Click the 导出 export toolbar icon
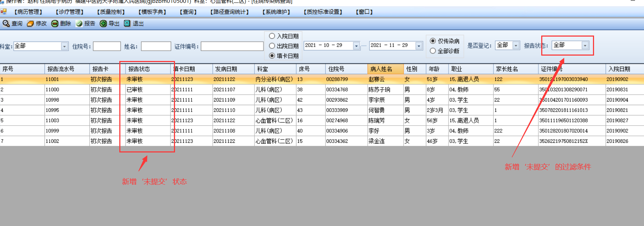The image size is (644, 226). 103,24
